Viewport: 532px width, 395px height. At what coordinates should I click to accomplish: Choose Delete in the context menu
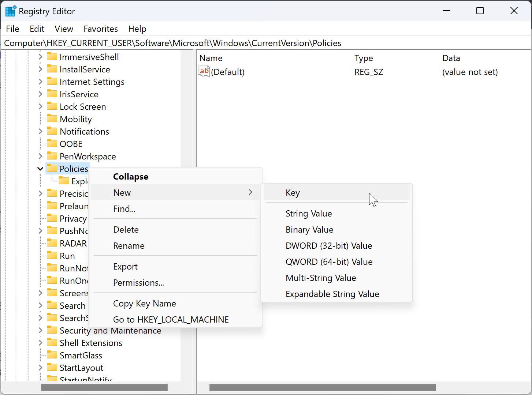[x=175, y=229]
